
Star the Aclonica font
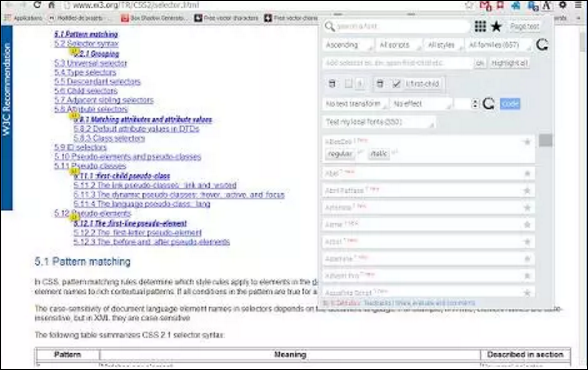(527, 207)
